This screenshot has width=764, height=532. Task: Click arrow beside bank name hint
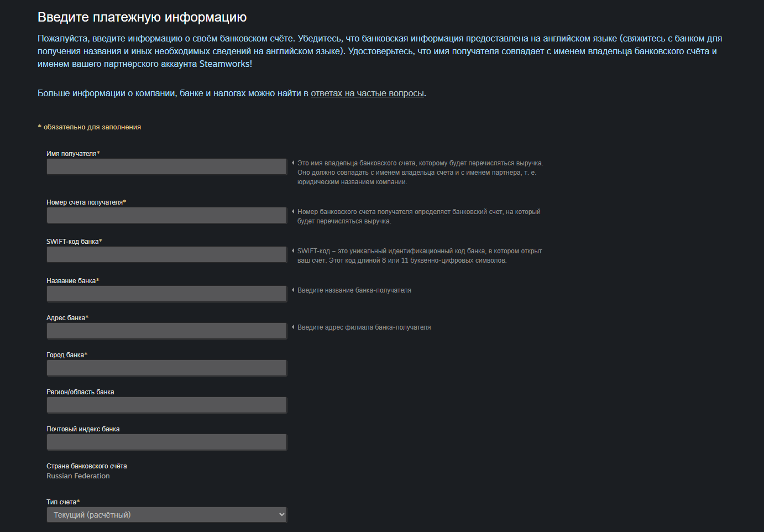click(293, 290)
